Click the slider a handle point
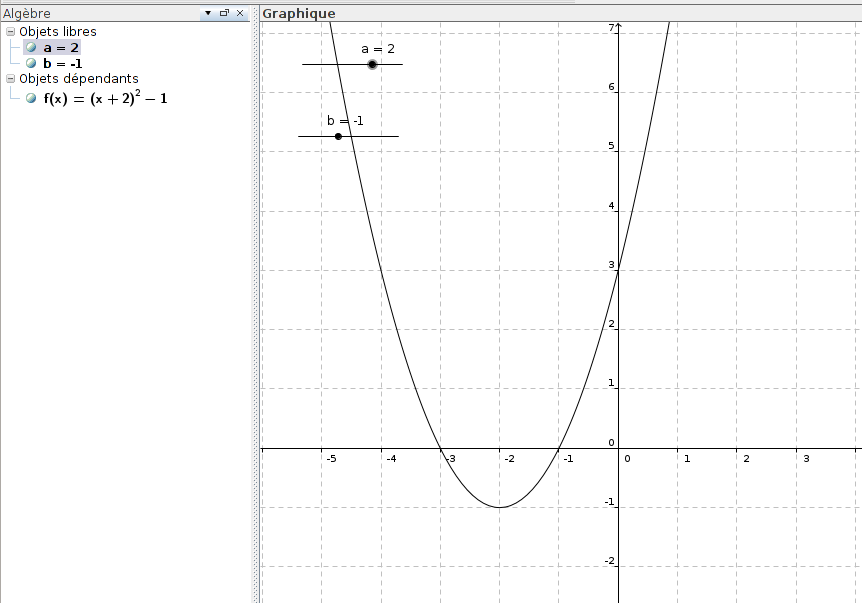862x603 pixels. 372,64
